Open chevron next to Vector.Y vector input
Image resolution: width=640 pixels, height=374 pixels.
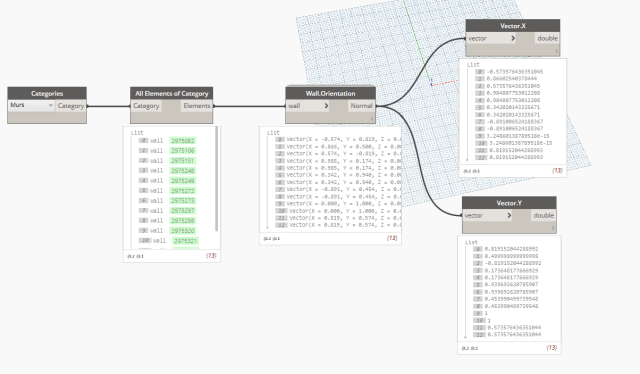coord(509,216)
